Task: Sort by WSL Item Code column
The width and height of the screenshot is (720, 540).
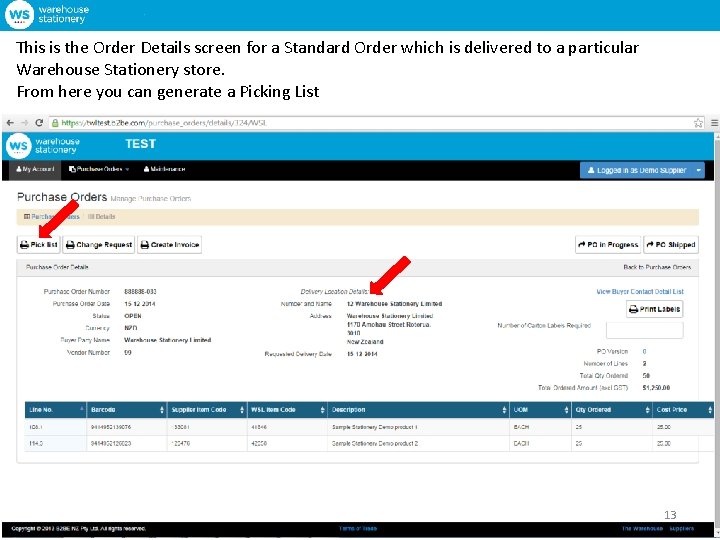Action: 287,410
